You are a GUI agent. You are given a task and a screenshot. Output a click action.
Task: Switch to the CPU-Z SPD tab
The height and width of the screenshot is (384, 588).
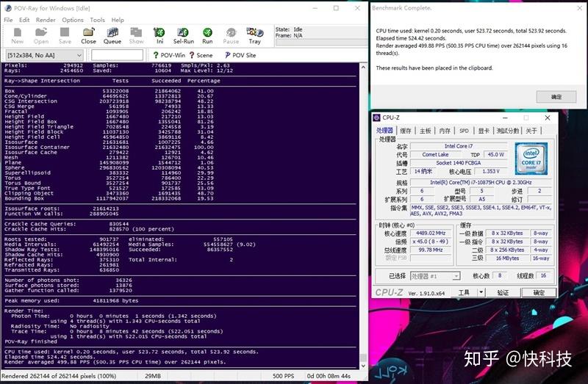pyautogui.click(x=464, y=131)
